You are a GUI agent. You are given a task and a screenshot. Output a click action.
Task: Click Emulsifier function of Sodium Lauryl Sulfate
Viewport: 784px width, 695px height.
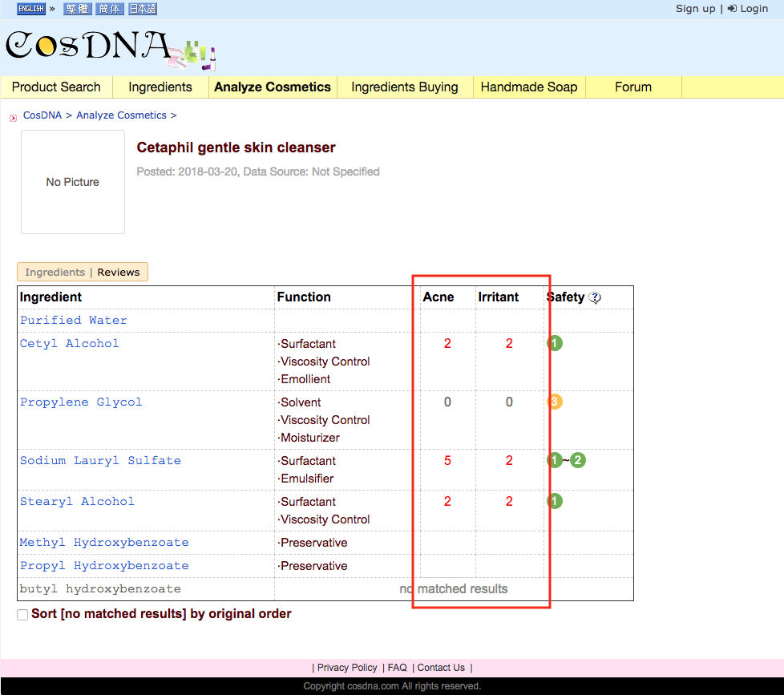(305, 479)
